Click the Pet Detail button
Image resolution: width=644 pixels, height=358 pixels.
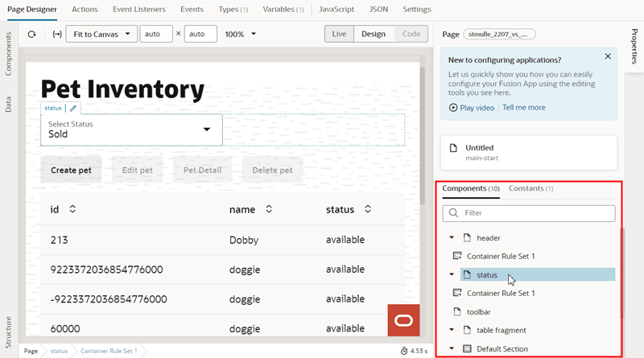[x=203, y=170]
